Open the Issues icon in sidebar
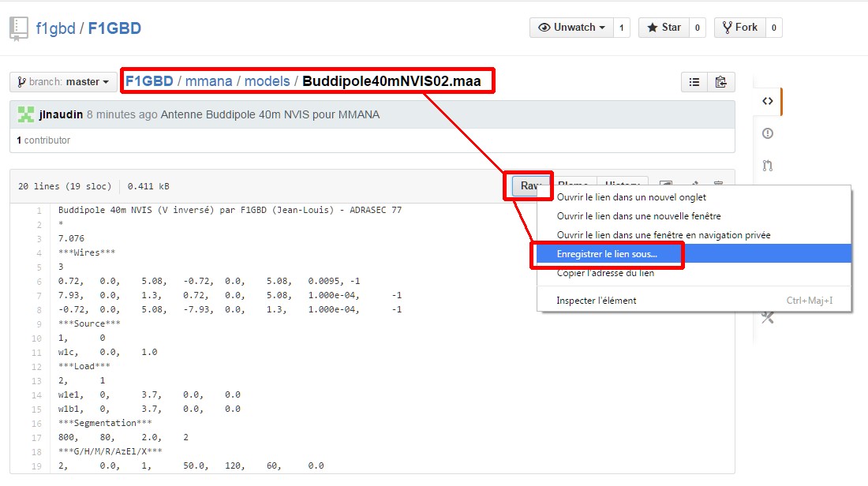The width and height of the screenshot is (868, 486). (x=767, y=133)
